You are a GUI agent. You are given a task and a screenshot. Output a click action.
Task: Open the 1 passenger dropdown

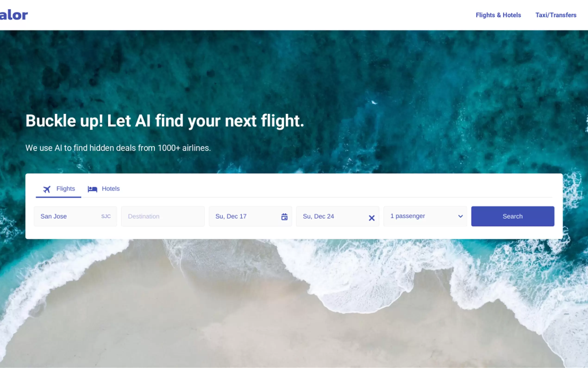click(x=425, y=216)
